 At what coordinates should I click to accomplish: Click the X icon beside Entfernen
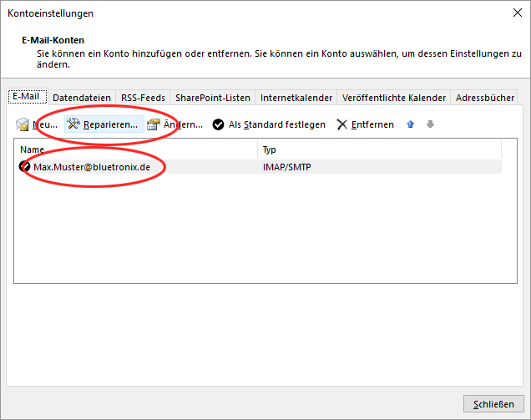pos(342,124)
